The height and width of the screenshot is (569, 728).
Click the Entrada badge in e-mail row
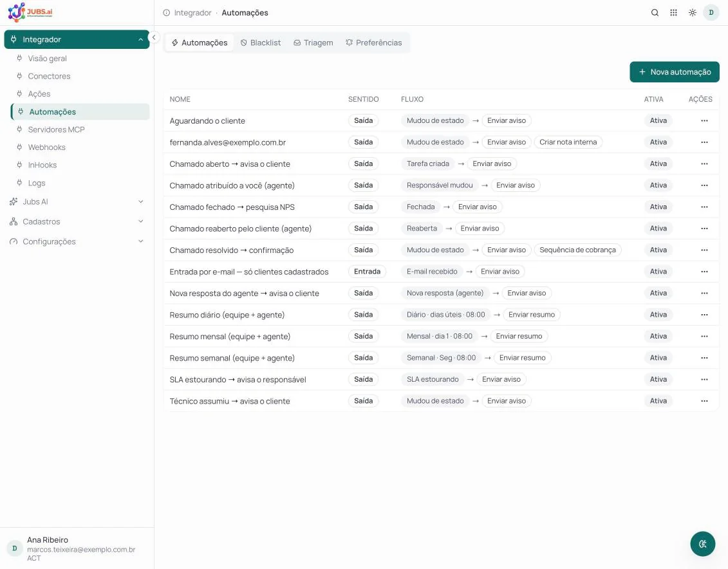tap(367, 272)
